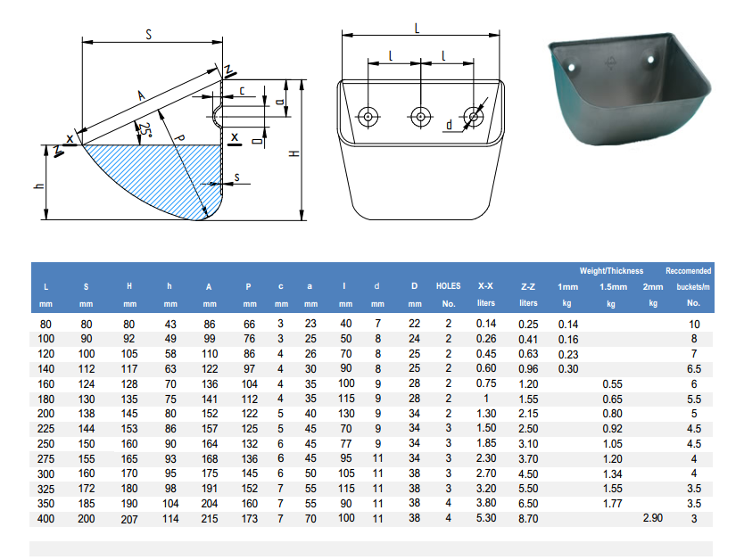This screenshot has height=560, width=744.
Task: Select the '10' buckets/m value in first row
Action: click(694, 325)
